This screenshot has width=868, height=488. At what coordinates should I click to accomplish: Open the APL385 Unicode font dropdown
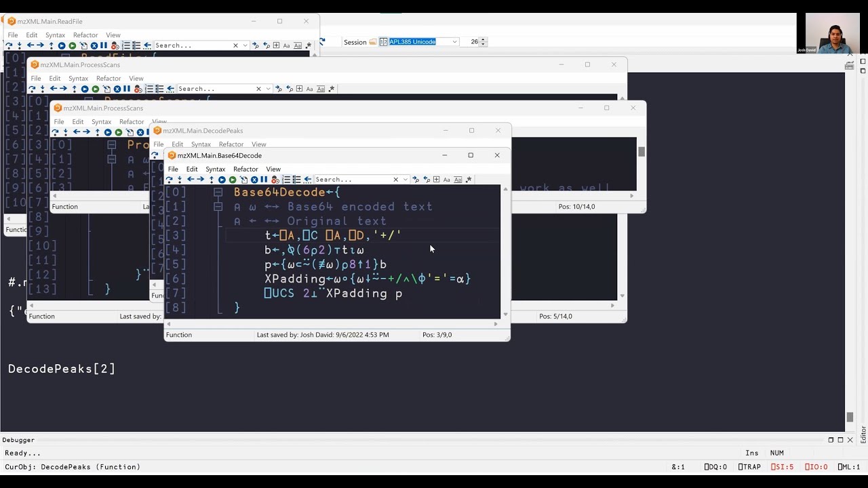(454, 42)
